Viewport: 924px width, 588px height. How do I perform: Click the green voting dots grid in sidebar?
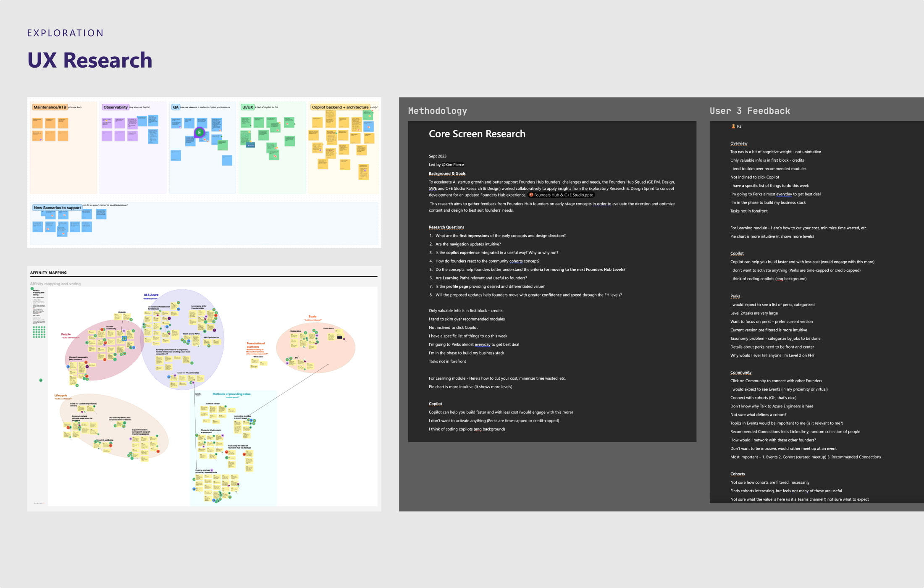tap(39, 332)
